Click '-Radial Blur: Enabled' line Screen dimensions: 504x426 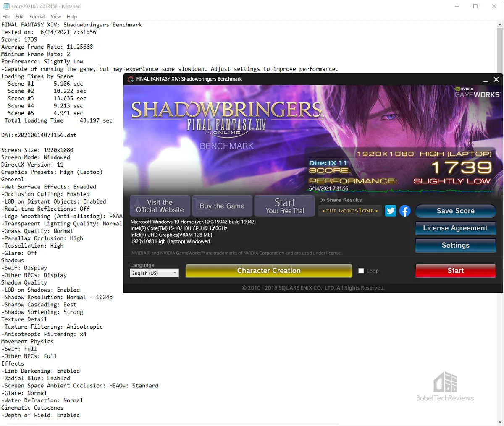click(36, 379)
